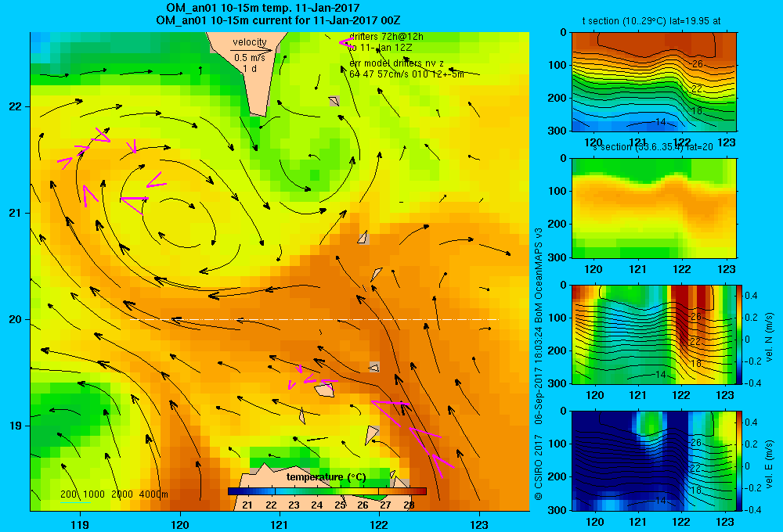The image size is (783, 532).
Task: Click latitude label '20' on the main map axis
Action: (x=15, y=319)
